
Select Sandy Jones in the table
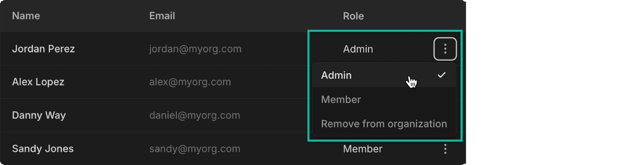pyautogui.click(x=43, y=149)
